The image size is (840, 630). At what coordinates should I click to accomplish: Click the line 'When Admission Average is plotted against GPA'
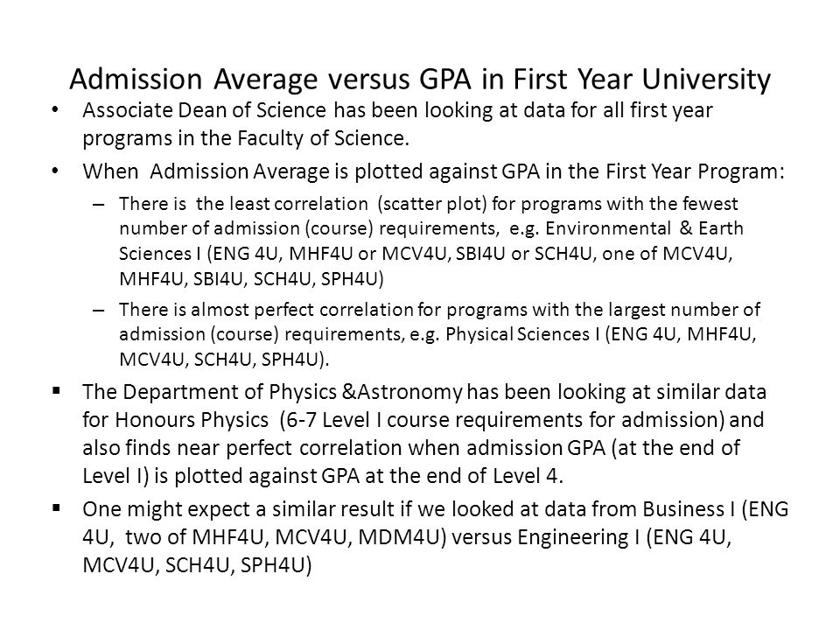[x=433, y=171]
